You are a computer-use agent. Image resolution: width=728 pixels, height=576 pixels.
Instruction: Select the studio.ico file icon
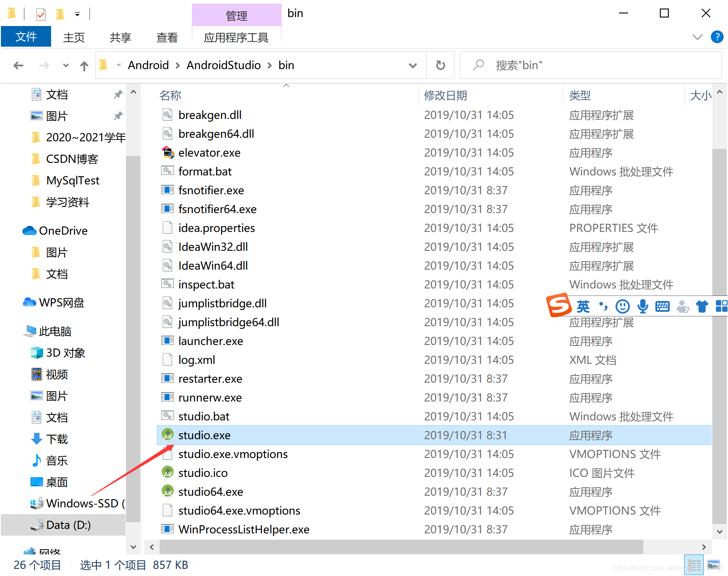click(x=168, y=472)
